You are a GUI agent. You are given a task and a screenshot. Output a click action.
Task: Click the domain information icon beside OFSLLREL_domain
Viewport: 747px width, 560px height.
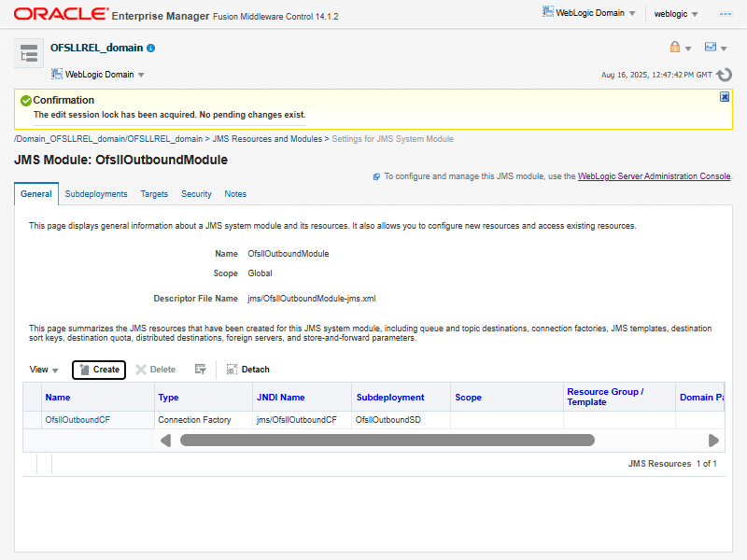click(151, 49)
